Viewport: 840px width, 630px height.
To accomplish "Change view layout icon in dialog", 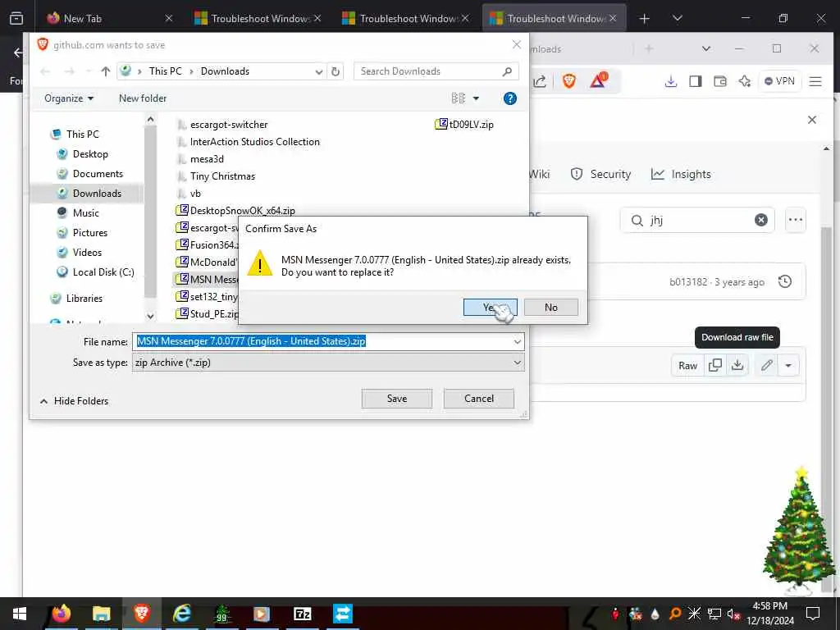I will tap(458, 98).
